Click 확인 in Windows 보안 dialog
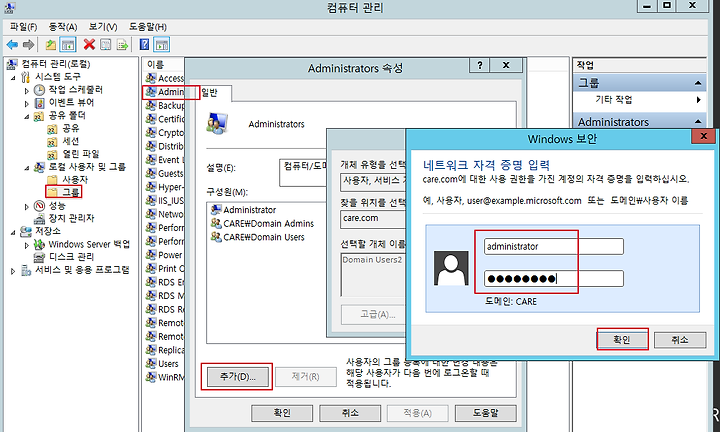The image size is (720, 432). [x=622, y=340]
